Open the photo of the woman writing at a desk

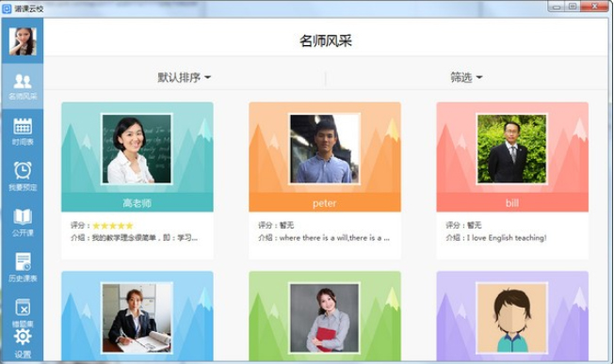tap(137, 318)
